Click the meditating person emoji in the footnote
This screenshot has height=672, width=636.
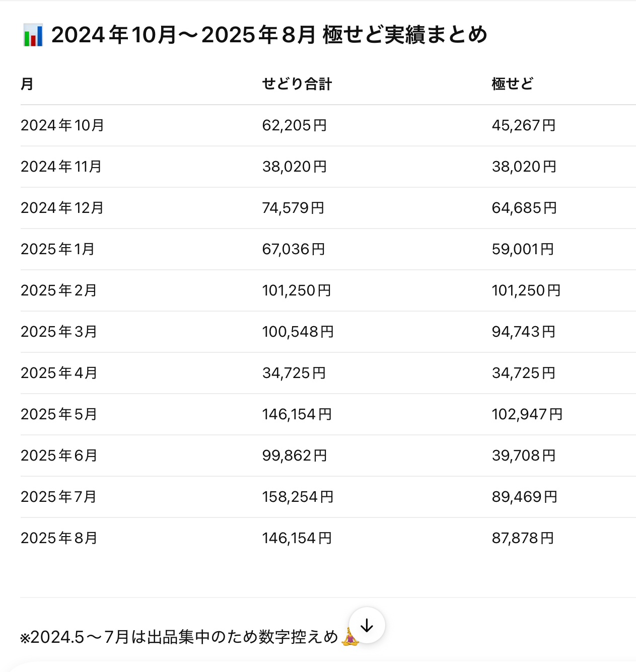click(350, 637)
